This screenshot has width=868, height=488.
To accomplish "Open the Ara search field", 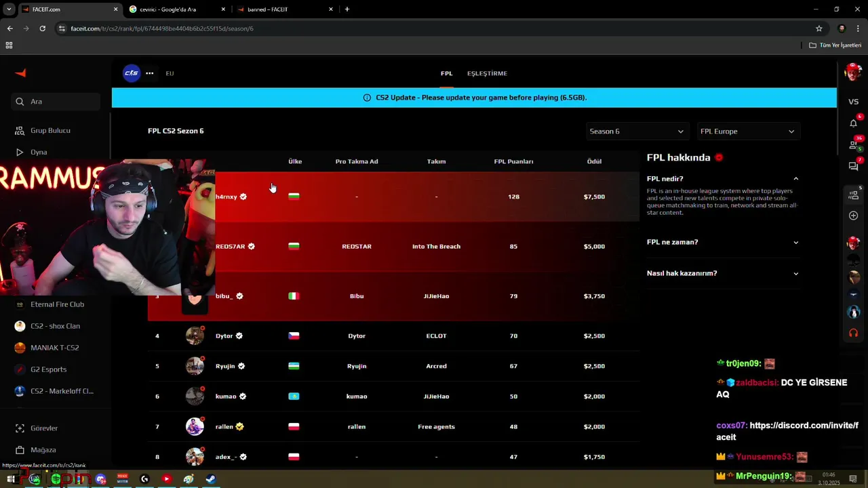I will [56, 102].
